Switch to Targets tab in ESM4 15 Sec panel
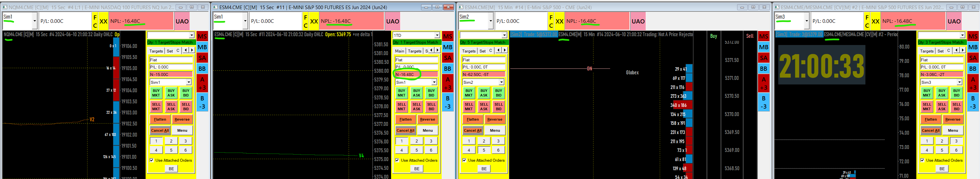Viewport: 980px width, 179px height. 415,51
